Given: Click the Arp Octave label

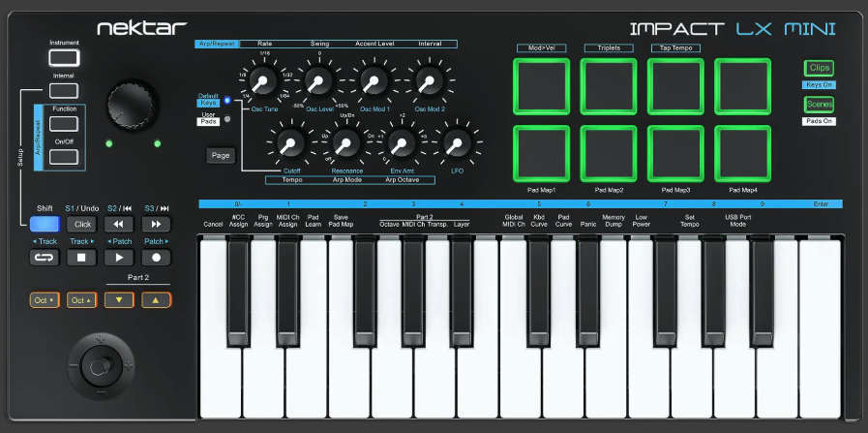Looking at the screenshot, I should 403,180.
